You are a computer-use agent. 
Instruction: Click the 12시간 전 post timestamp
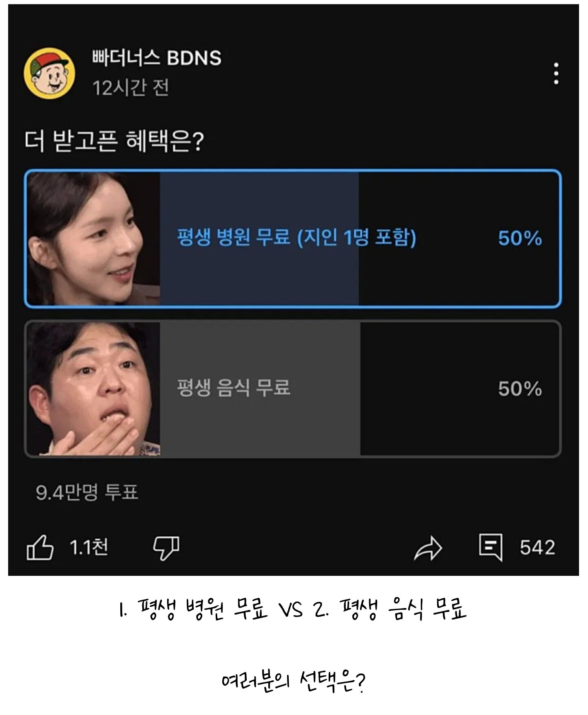130,88
